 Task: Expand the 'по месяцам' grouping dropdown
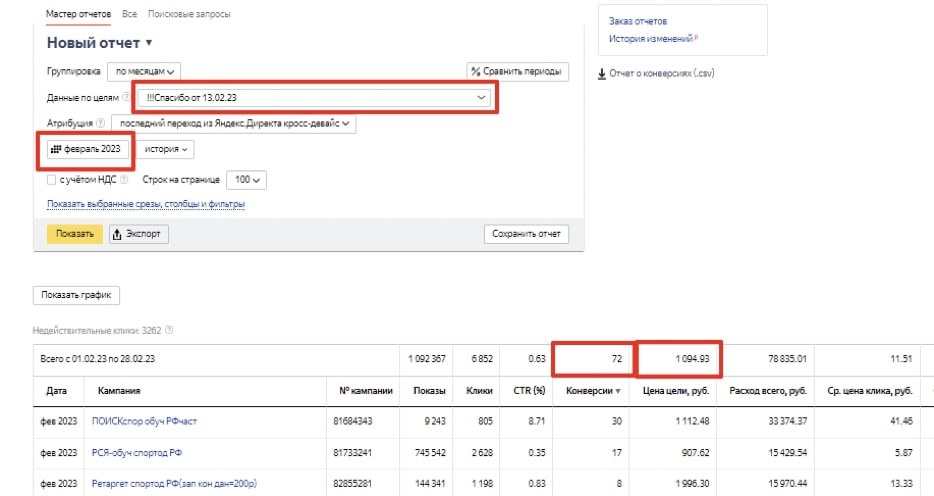[144, 72]
